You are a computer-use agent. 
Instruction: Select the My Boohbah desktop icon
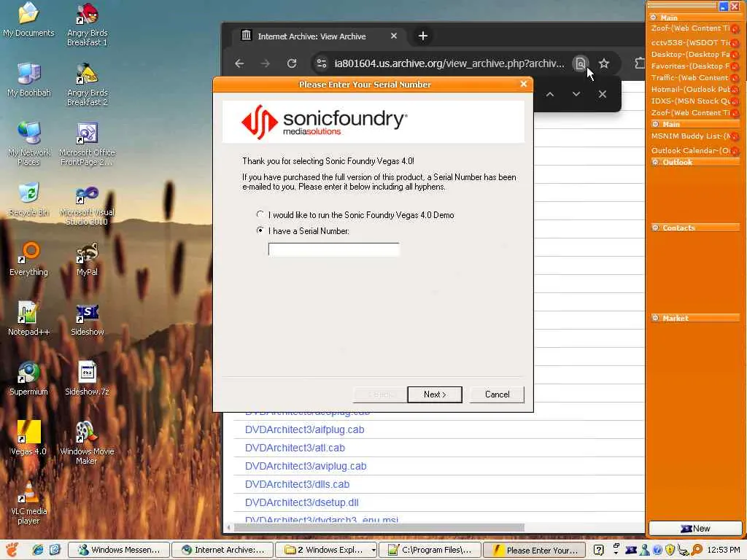click(x=28, y=80)
